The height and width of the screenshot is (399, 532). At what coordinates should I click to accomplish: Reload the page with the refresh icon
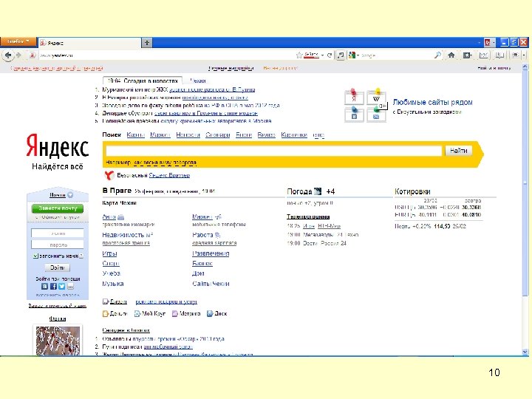click(330, 55)
